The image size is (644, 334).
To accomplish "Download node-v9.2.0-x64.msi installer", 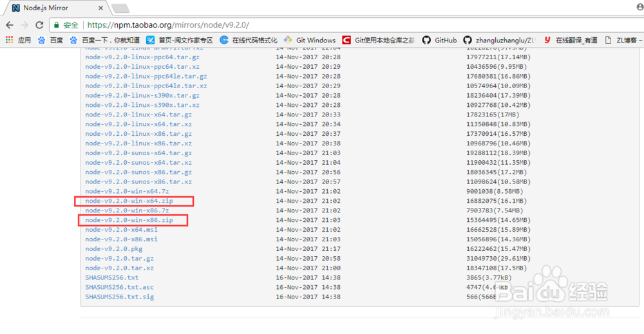I will pyautogui.click(x=122, y=229).
